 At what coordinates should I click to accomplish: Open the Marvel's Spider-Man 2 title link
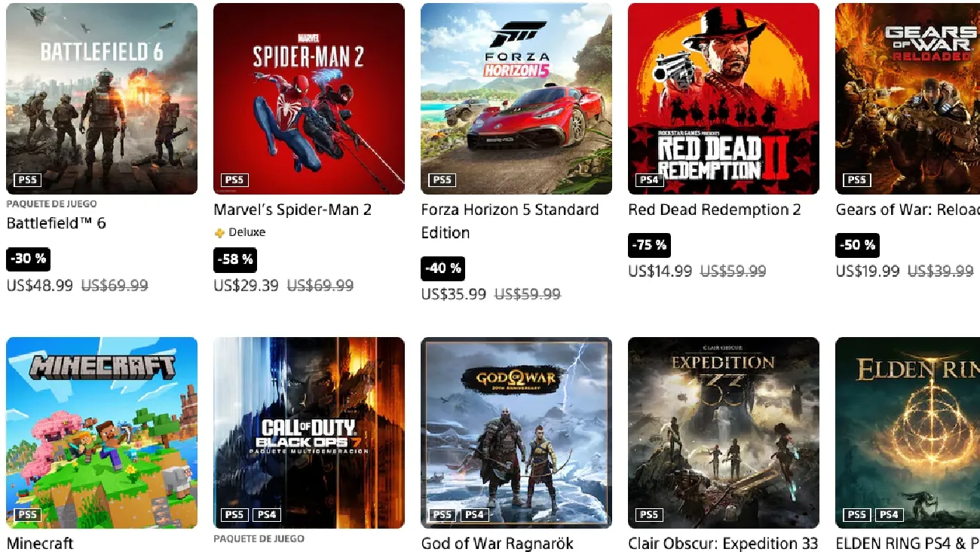click(x=292, y=210)
